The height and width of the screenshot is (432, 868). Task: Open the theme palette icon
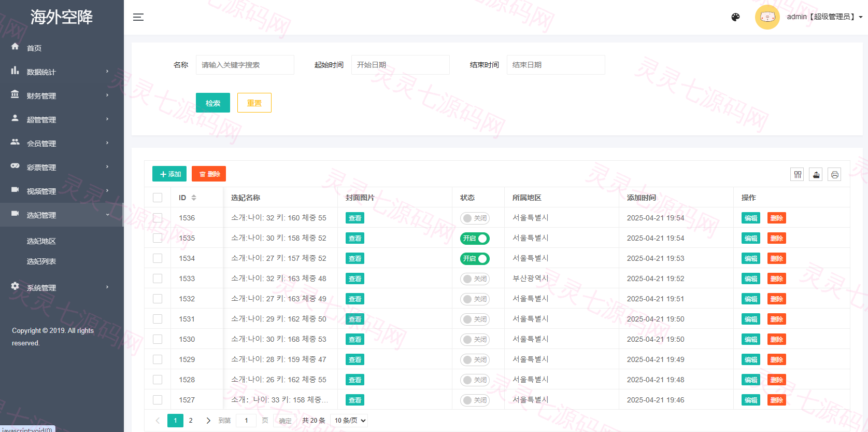coord(735,17)
